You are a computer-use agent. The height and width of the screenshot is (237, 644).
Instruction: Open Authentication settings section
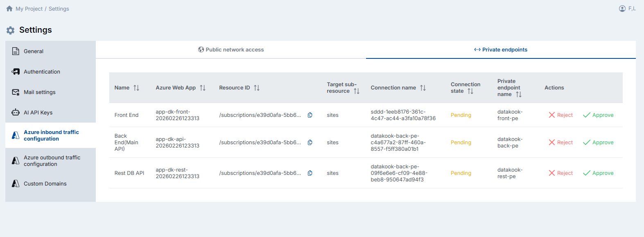(x=50, y=72)
